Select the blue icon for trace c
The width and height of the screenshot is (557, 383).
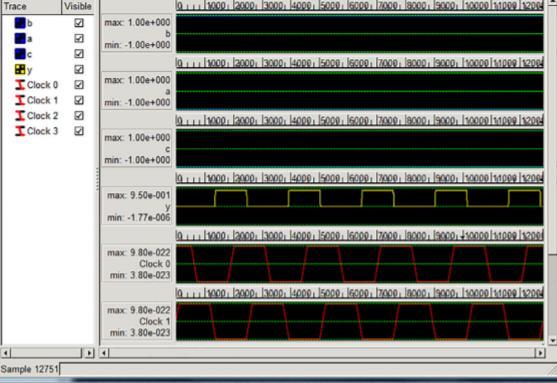[x=20, y=54]
